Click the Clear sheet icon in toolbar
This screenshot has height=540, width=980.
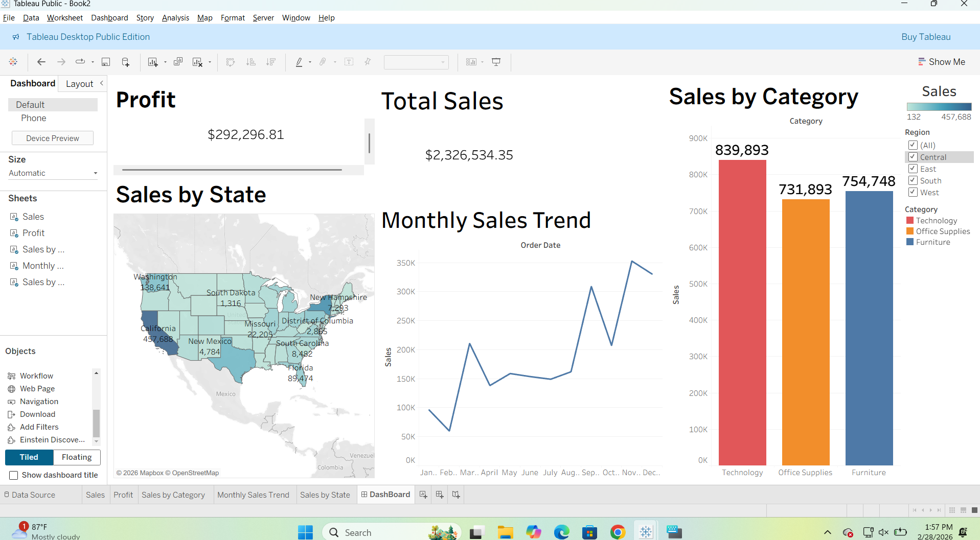coord(197,62)
